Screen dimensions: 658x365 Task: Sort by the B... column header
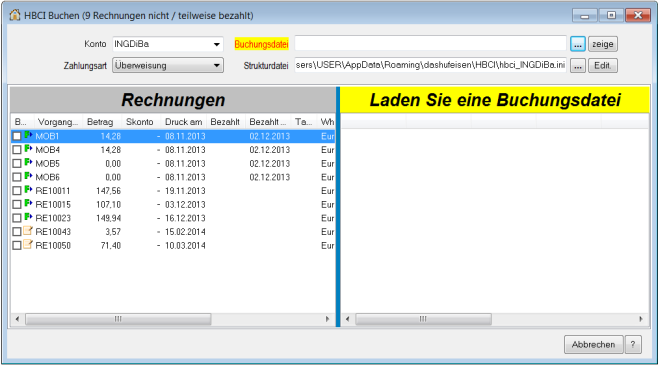coord(23,122)
